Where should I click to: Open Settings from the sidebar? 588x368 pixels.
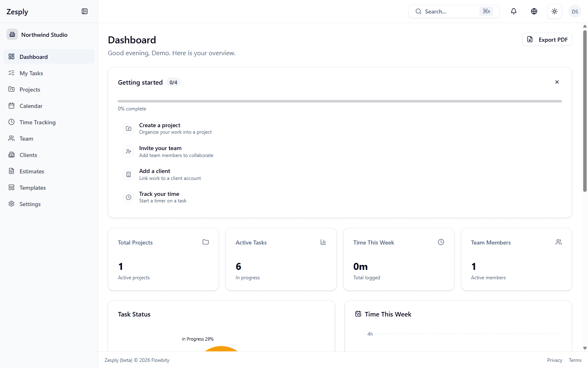click(x=49, y=204)
